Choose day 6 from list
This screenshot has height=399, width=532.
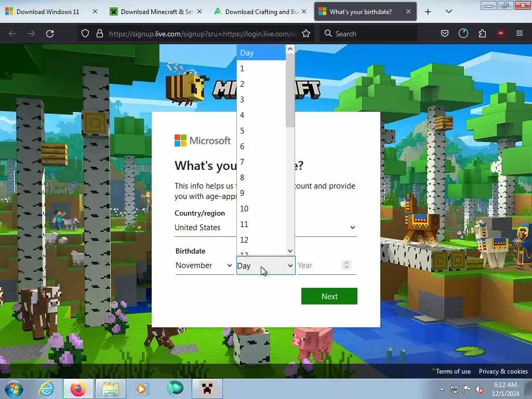(261, 147)
